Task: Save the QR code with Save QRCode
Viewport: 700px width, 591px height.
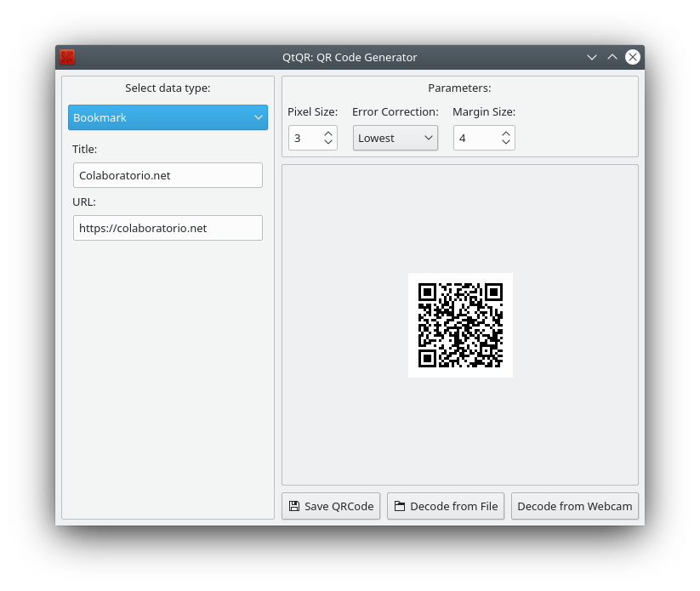Action: tap(331, 506)
